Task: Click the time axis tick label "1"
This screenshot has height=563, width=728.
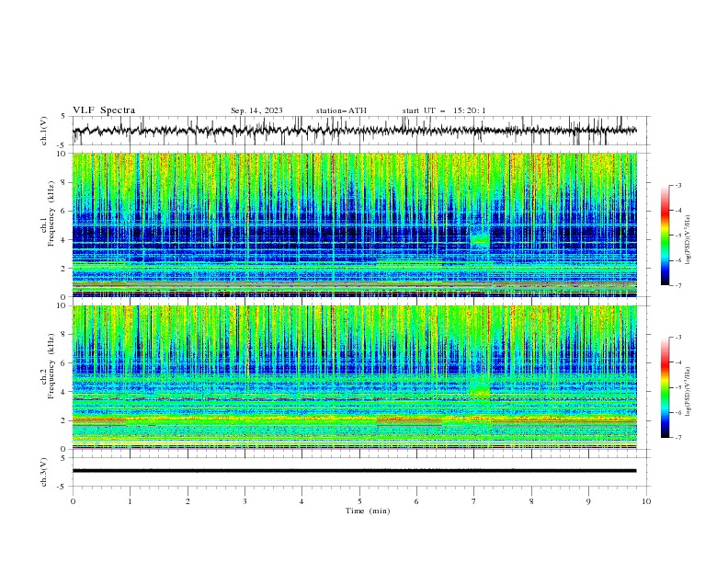Action: click(131, 501)
